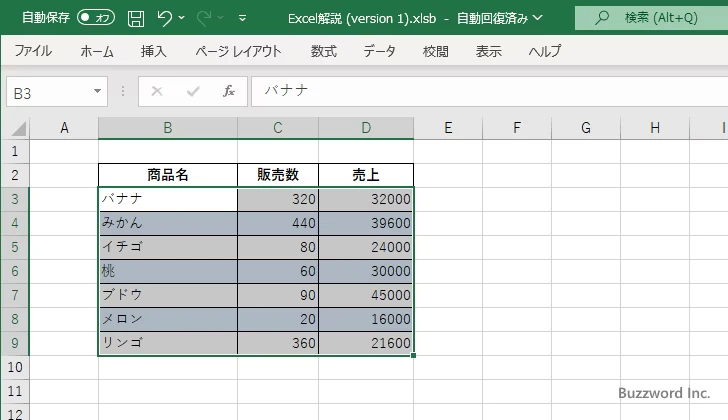Click the search magnifier icon
The height and width of the screenshot is (420, 728).
click(x=602, y=18)
